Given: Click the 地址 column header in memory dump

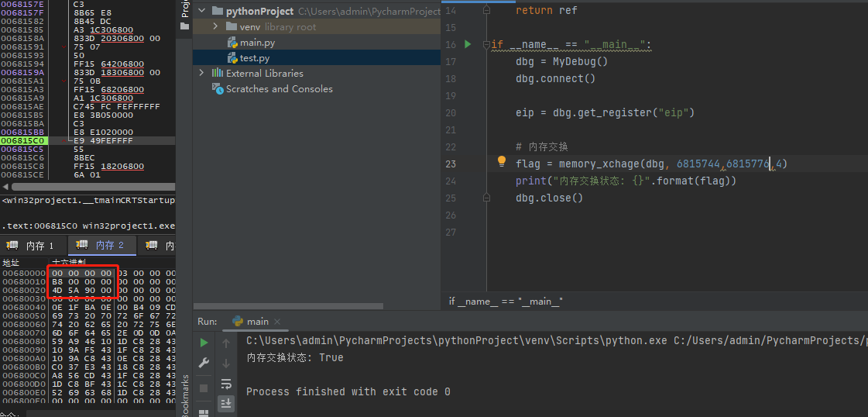Looking at the screenshot, I should pos(10,262).
